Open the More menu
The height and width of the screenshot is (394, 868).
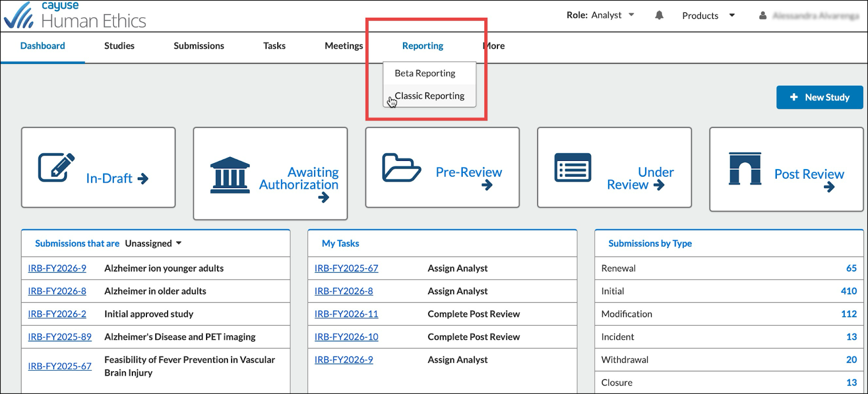[494, 46]
